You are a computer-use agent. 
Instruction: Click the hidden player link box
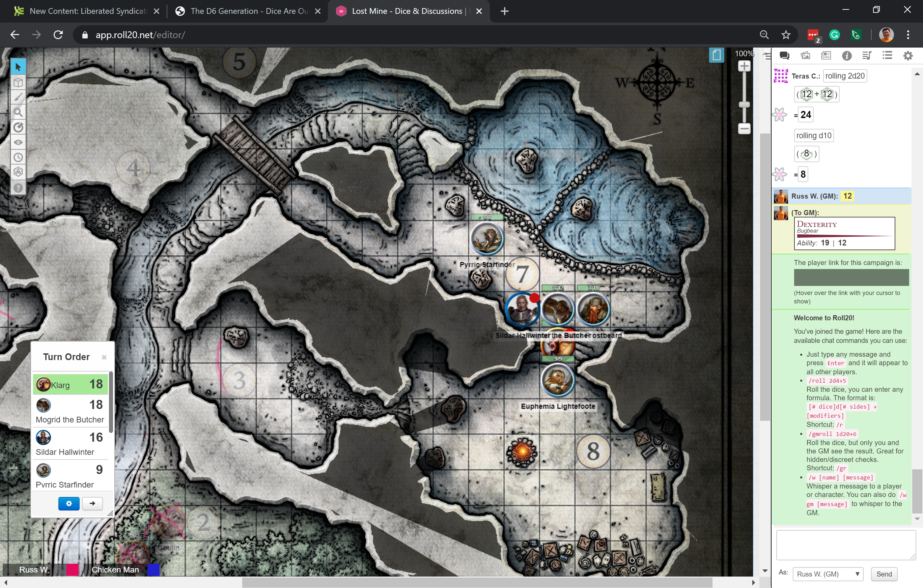851,277
